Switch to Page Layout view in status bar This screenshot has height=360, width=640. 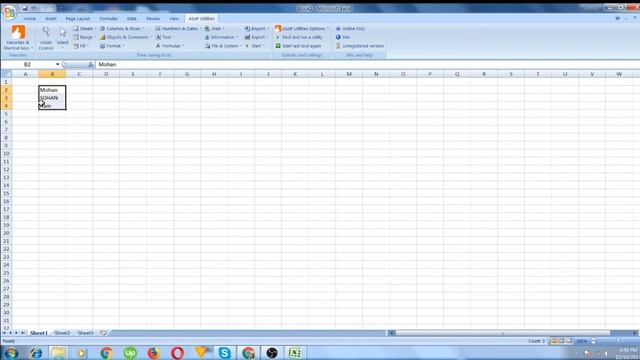click(561, 341)
